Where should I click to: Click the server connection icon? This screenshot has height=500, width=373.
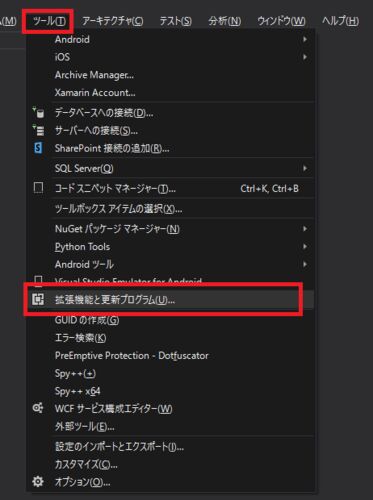click(x=38, y=130)
